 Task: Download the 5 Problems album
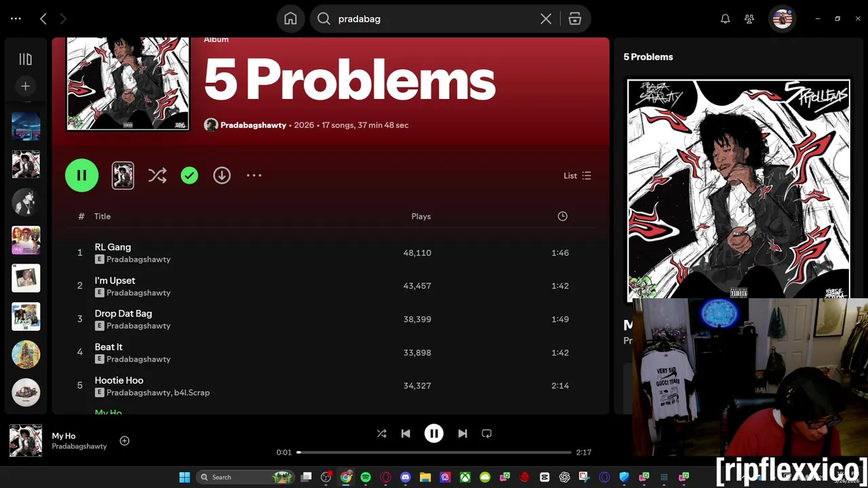pos(222,176)
